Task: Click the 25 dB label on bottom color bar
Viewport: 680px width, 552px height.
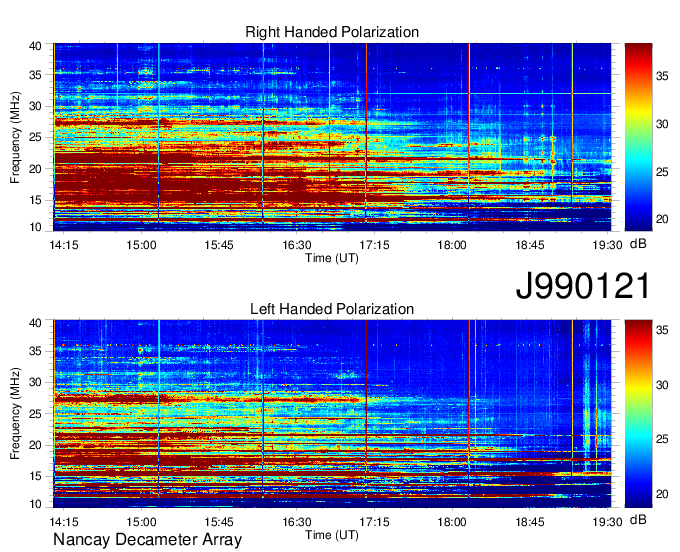Action: click(x=662, y=440)
